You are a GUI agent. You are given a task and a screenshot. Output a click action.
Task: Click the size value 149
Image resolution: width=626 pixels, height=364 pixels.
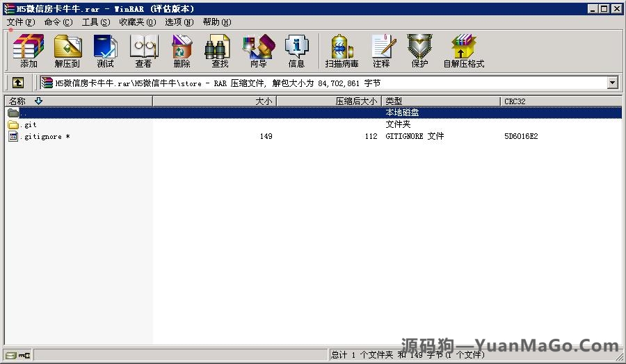266,136
